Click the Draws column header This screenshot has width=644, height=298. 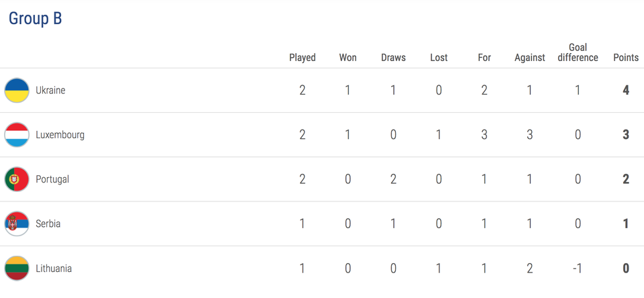coord(393,58)
